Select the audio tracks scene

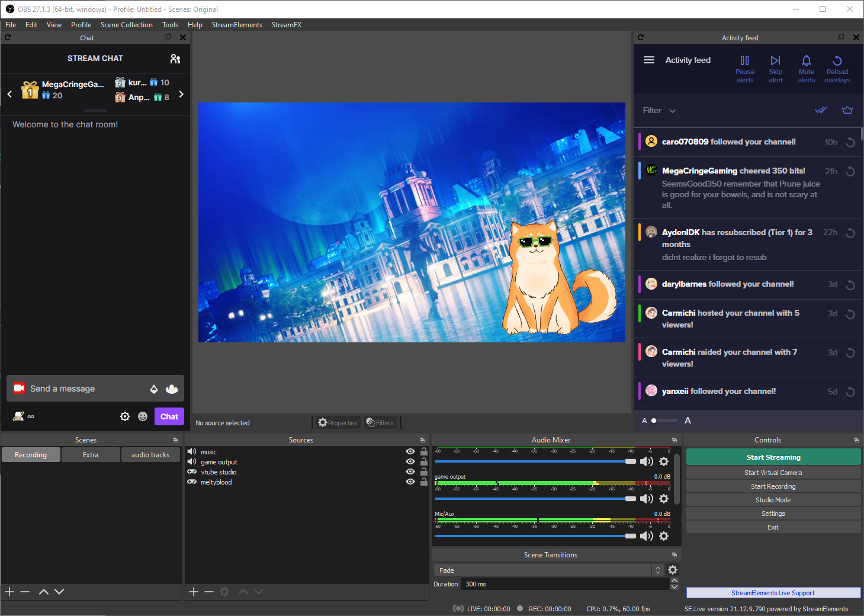click(x=150, y=455)
